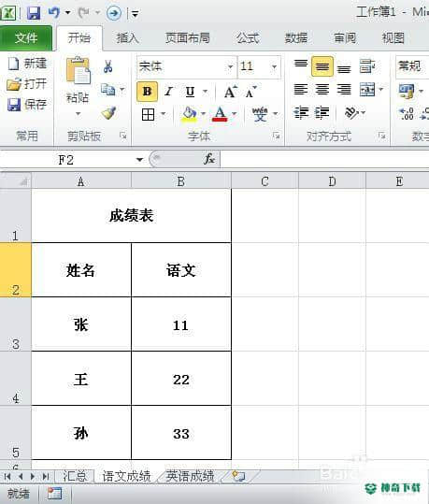Click the font color red A swatch
This screenshot has width=429, height=504.
[x=220, y=114]
